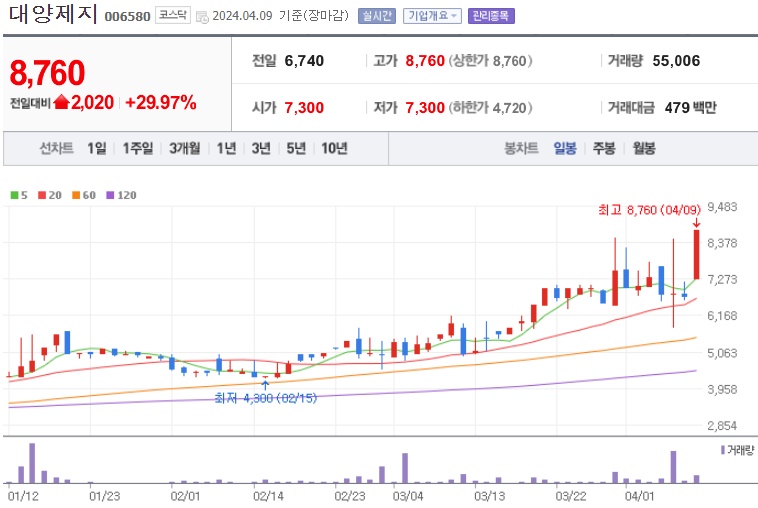Click the current price 8,760 in large red
This screenshot has width=758, height=508.
coord(47,73)
